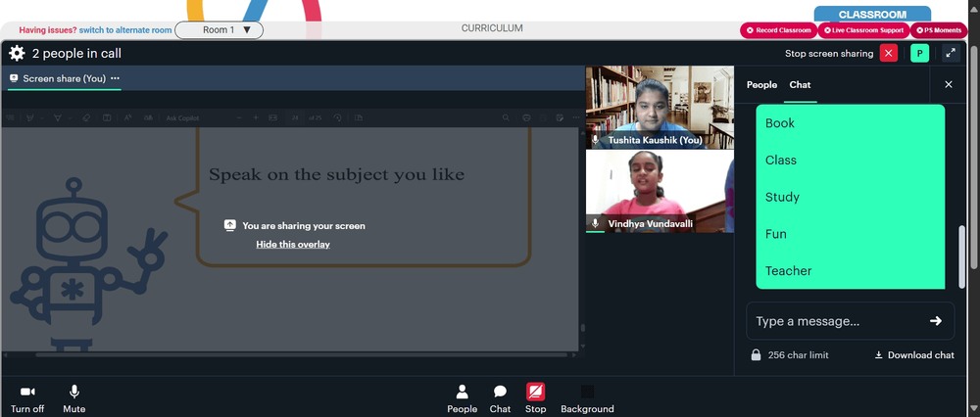Click the PDF fit to width icon

272,117
